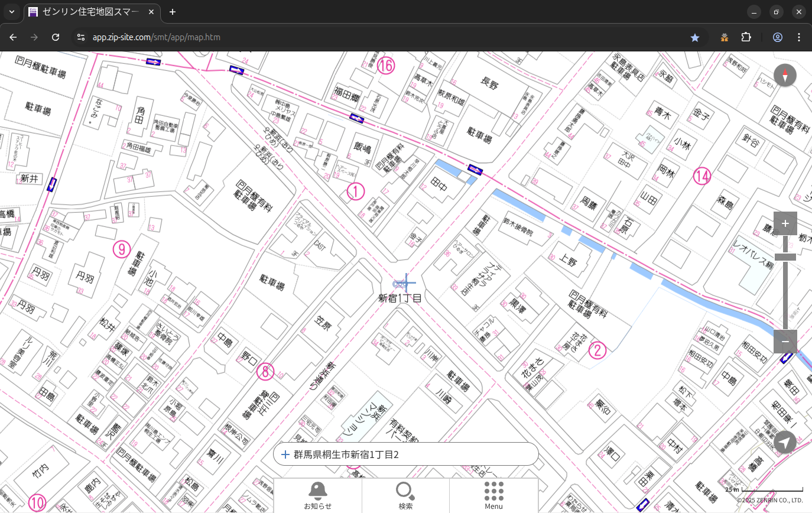The image size is (812, 513).
Task: Open the 検索 search tool
Action: 405,495
